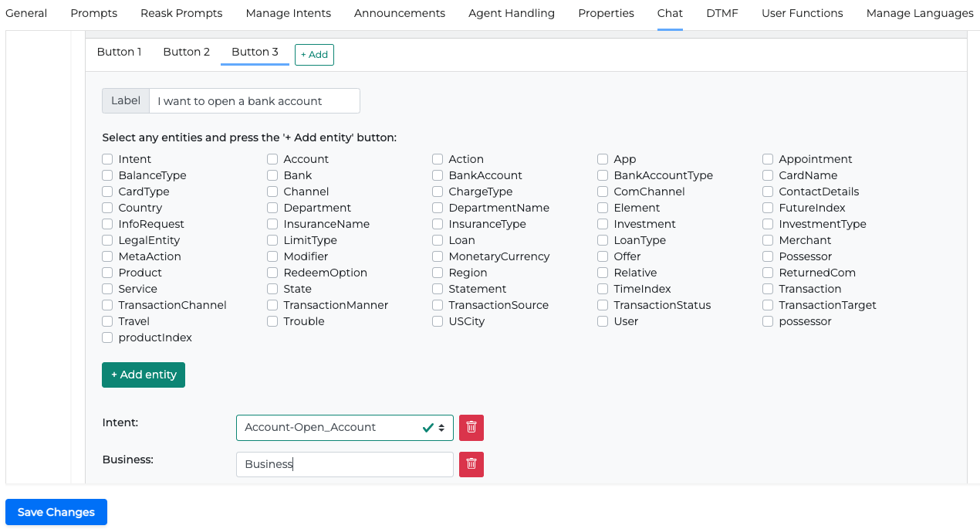The width and height of the screenshot is (980, 529).
Task: Go to the DTMF tab
Action: (x=721, y=13)
